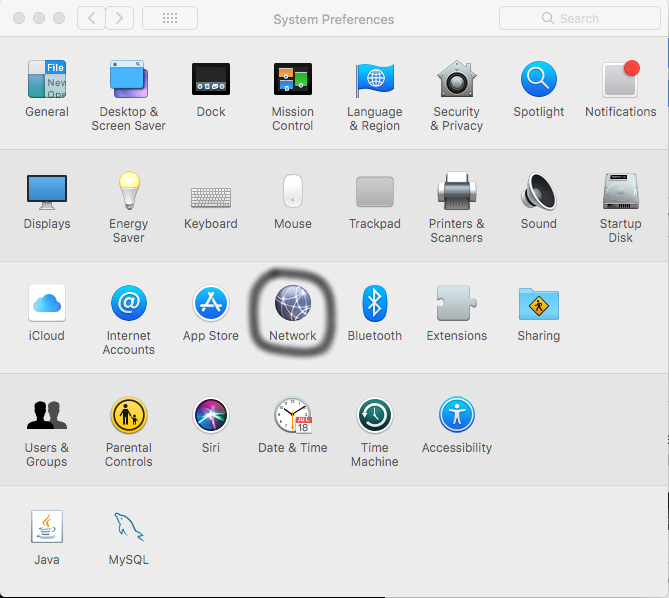Go back with the left arrow button

coord(91,18)
